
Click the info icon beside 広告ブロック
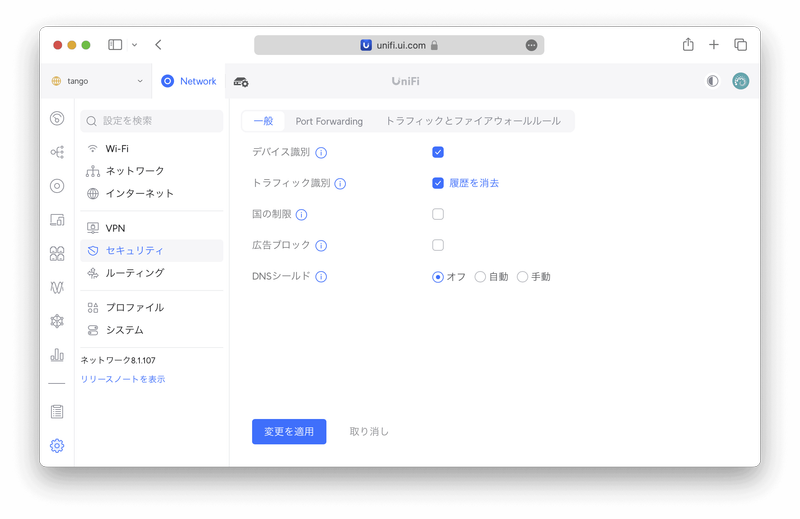coord(321,246)
